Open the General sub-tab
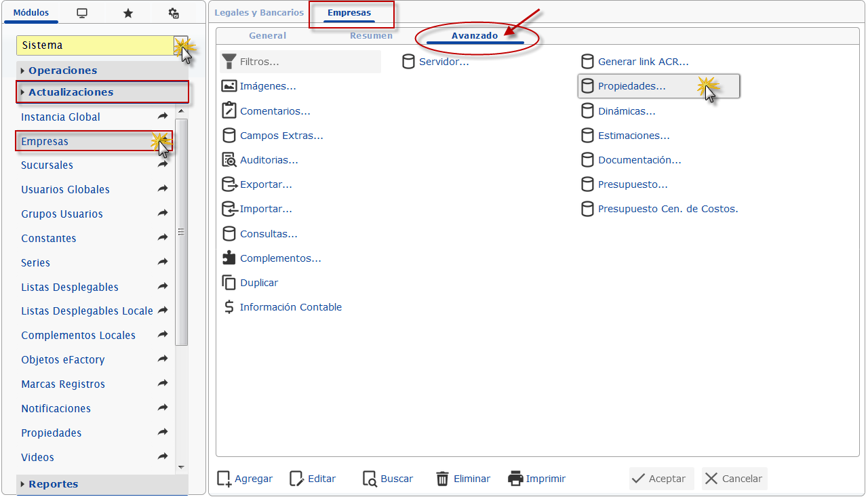Screen dimensions: 868x497 tap(268, 36)
